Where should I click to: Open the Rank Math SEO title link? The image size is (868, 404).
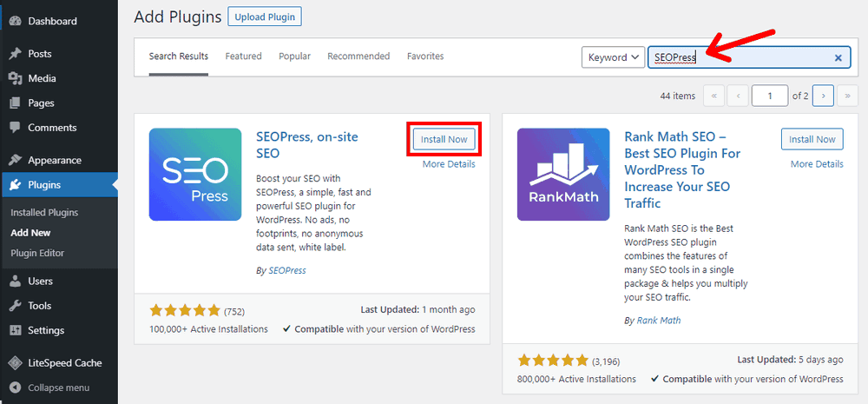tap(682, 169)
